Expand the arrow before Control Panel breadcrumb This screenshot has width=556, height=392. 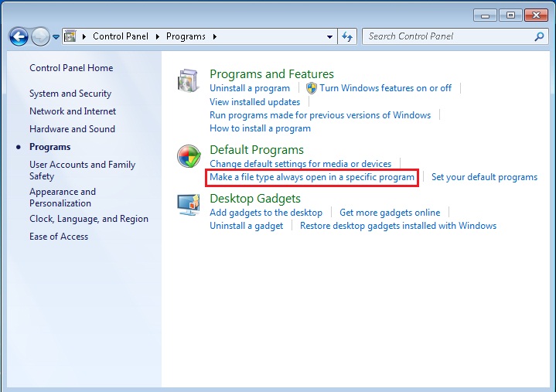(84, 36)
